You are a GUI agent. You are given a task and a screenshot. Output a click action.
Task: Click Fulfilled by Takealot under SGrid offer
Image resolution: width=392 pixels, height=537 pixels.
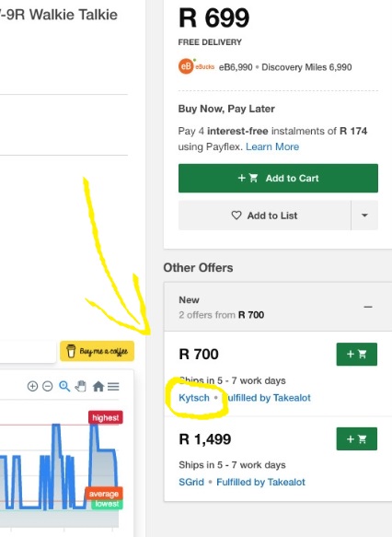[x=260, y=482]
